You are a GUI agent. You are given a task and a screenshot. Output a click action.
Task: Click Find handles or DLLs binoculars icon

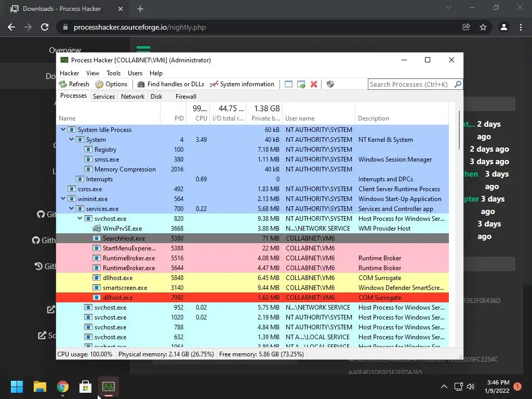pos(141,84)
